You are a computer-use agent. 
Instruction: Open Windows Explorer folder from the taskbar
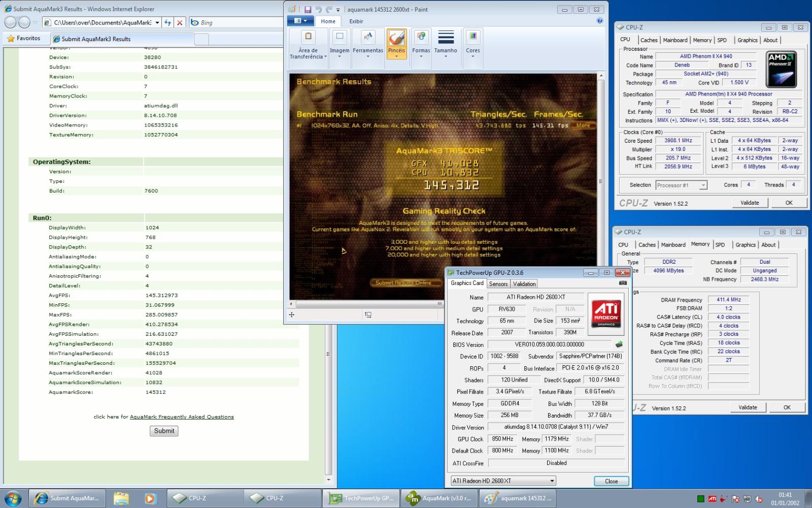121,498
